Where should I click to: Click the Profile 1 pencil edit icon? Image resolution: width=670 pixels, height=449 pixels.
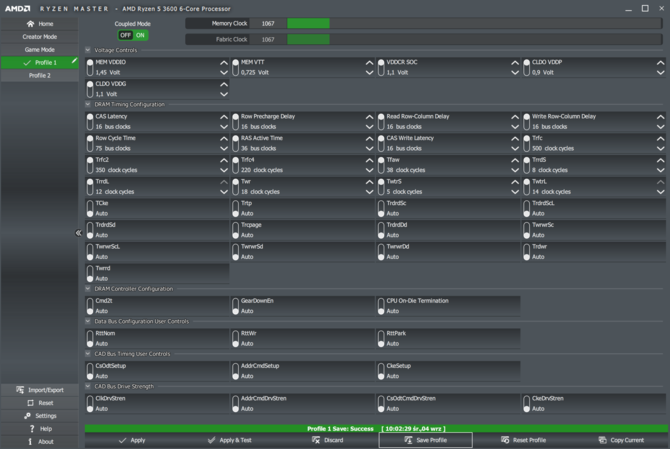click(x=74, y=61)
